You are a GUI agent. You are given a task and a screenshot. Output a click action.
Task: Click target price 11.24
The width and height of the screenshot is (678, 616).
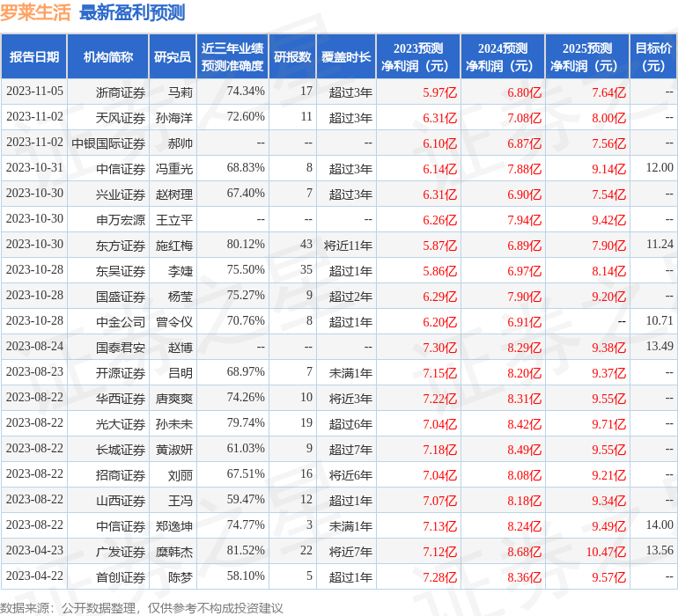click(660, 245)
